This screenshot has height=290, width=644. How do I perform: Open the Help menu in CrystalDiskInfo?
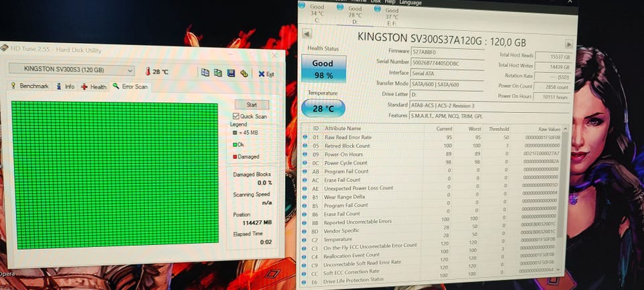[x=390, y=1]
